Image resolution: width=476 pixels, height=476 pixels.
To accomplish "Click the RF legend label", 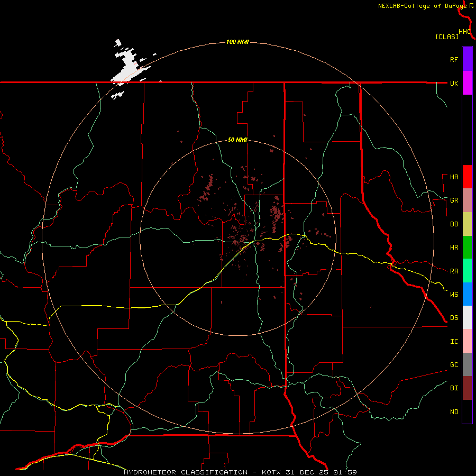I will point(454,59).
